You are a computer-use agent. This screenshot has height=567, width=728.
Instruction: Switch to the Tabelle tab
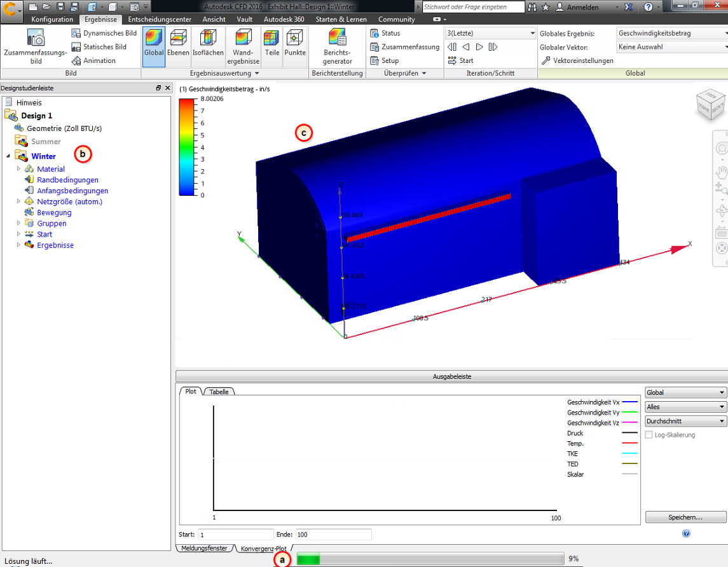(219, 392)
